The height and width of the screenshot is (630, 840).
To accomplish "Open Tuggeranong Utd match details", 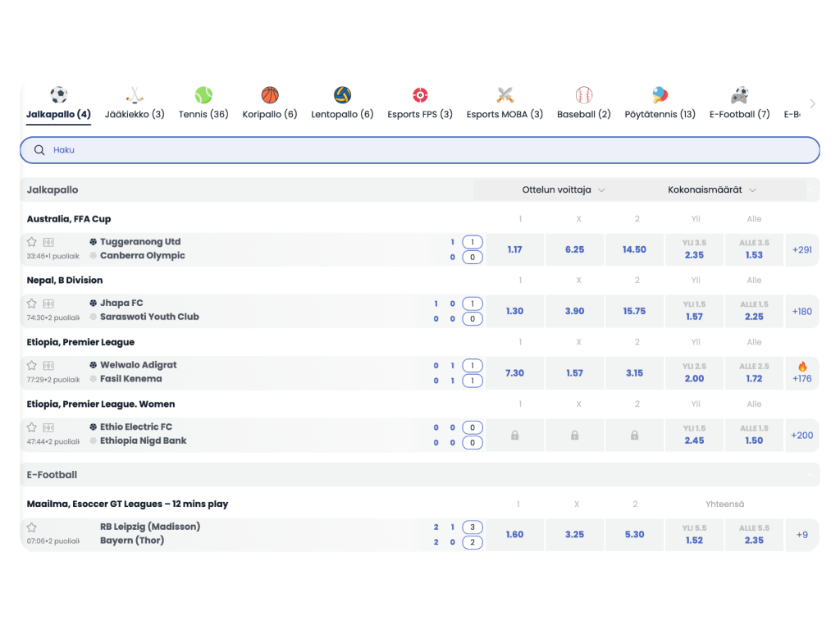I will [143, 249].
